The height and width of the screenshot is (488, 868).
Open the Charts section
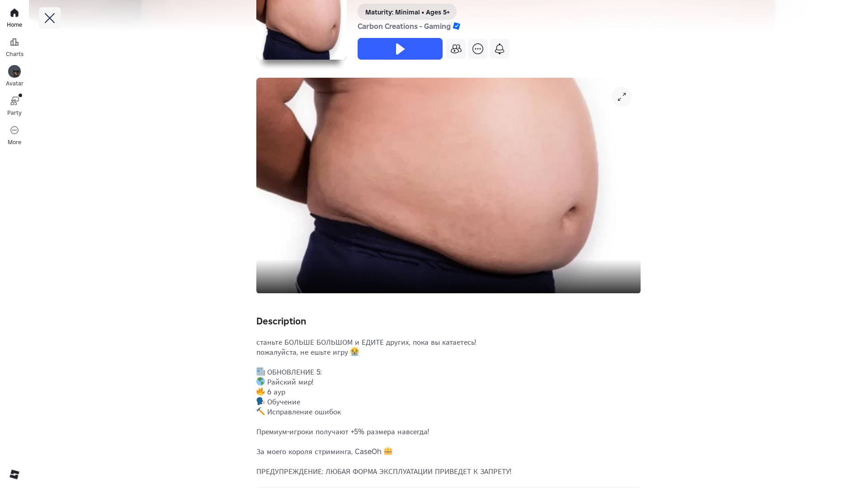(14, 47)
